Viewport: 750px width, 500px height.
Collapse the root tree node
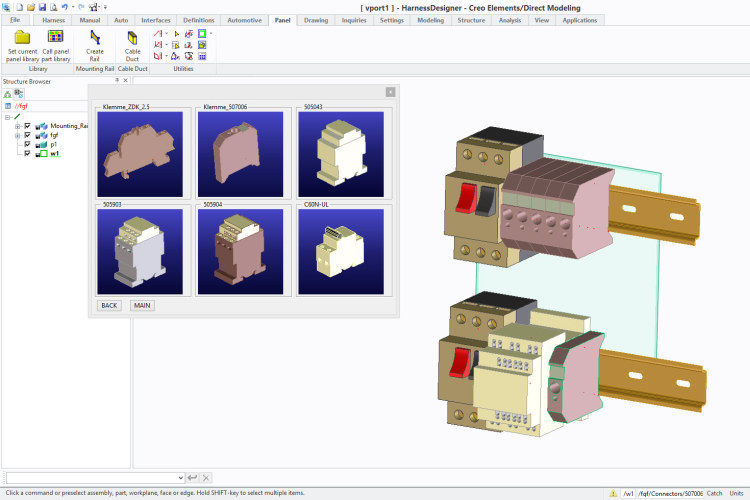(8, 117)
